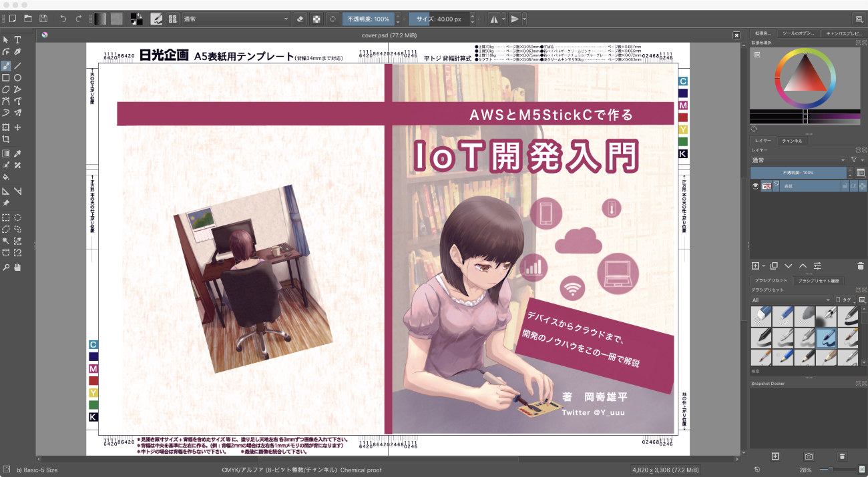Select the Ellipse tool
This screenshot has height=477, width=868.
18,78
